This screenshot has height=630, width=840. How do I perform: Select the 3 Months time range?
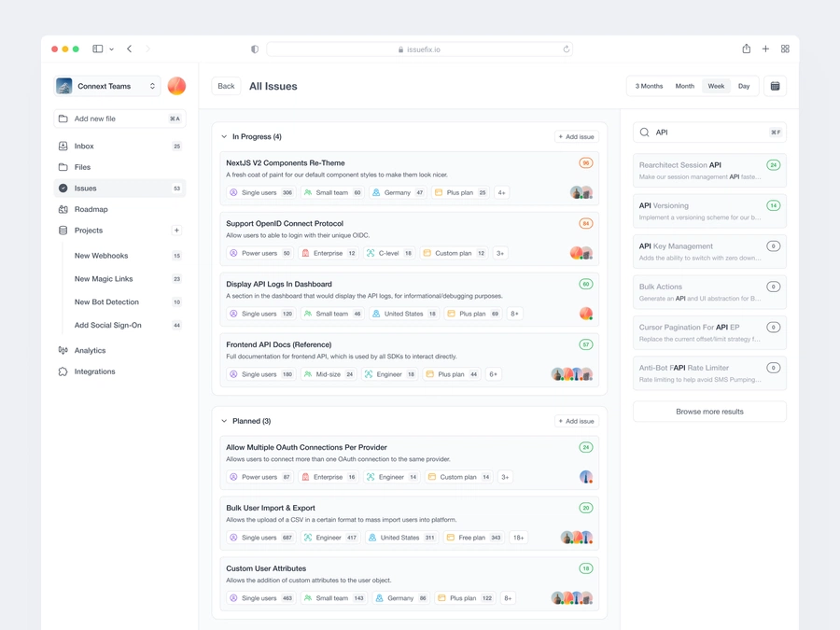(649, 86)
